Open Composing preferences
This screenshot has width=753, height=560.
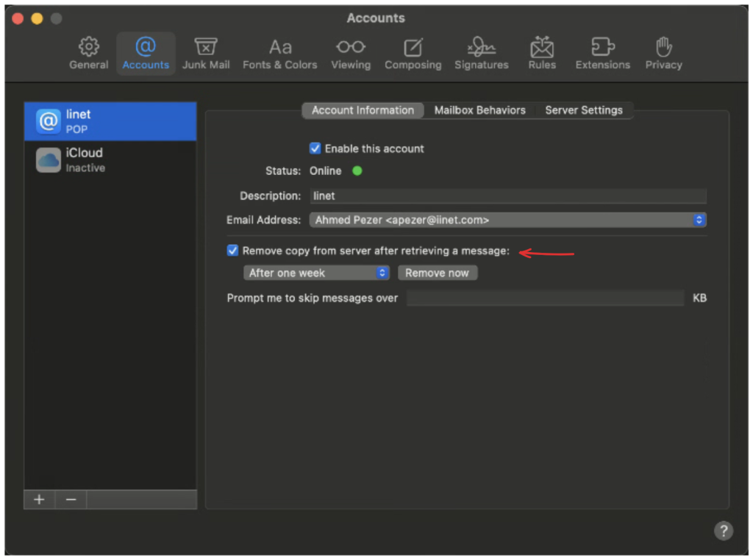pos(413,54)
